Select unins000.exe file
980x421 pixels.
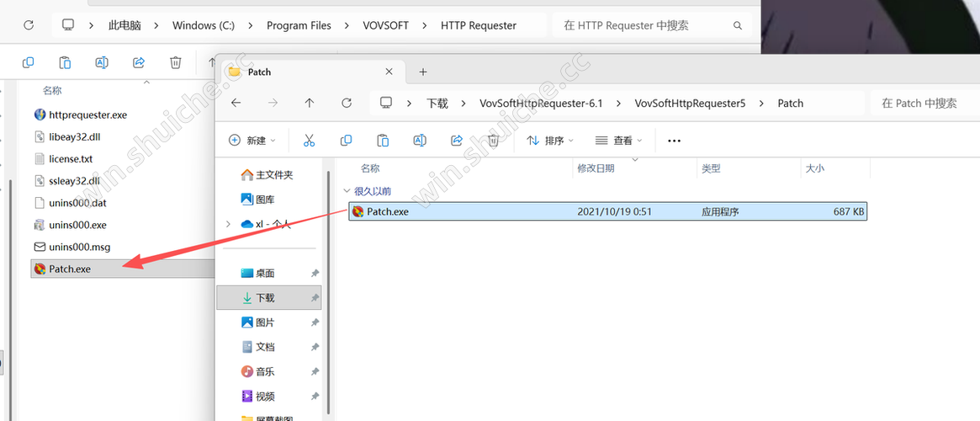coord(77,225)
